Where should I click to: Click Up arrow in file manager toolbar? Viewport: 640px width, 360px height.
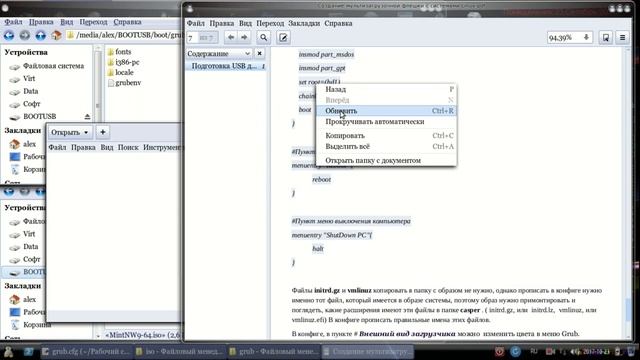pyautogui.click(x=40, y=36)
